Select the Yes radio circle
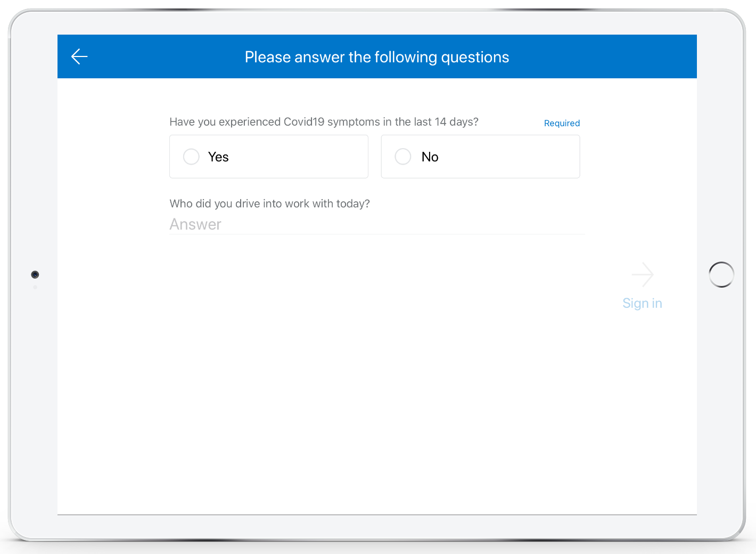This screenshot has width=756, height=554. pyautogui.click(x=191, y=157)
